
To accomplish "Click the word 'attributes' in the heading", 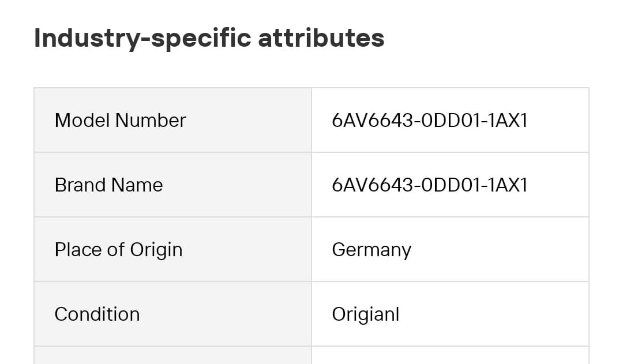I will [321, 37].
